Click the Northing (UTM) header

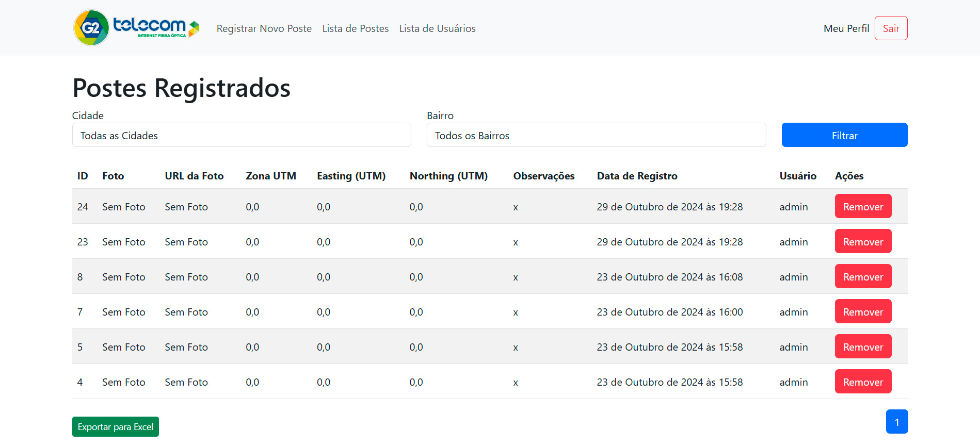448,176
